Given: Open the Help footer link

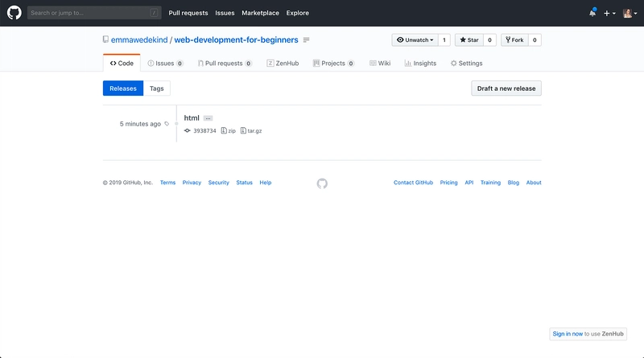Looking at the screenshot, I should pyautogui.click(x=266, y=183).
